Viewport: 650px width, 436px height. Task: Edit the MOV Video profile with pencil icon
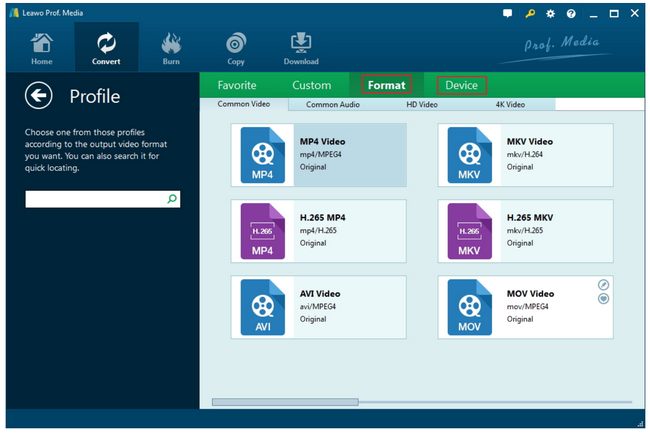(603, 285)
